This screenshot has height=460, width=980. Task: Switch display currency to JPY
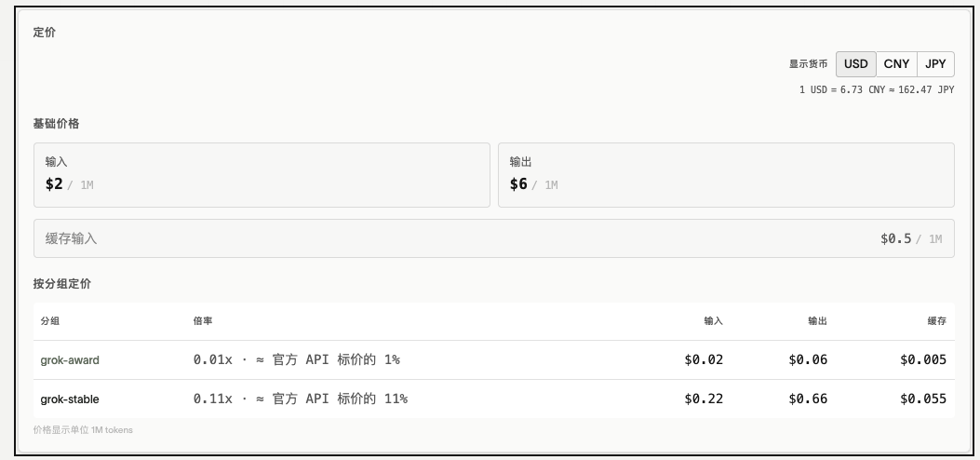[935, 63]
